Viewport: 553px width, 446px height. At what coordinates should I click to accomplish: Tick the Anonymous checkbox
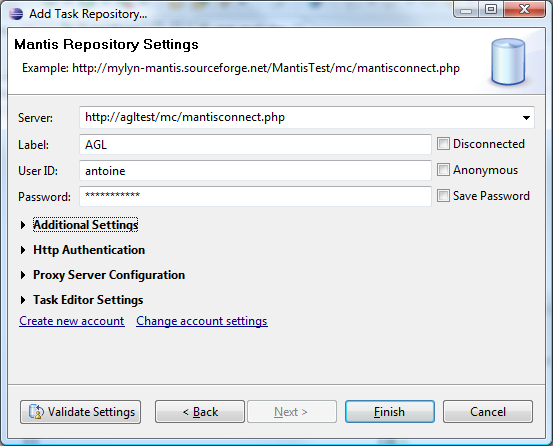coord(443,170)
